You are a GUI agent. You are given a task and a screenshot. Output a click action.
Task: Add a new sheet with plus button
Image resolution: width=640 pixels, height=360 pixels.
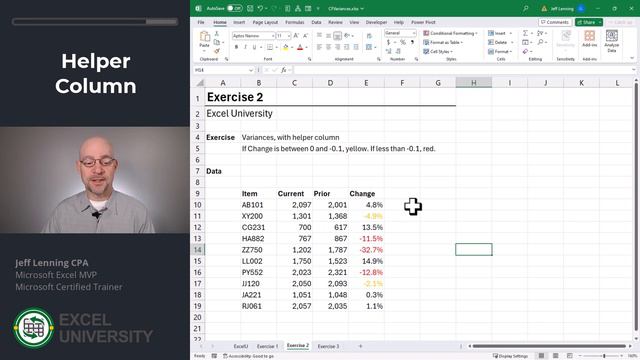tap(360, 346)
